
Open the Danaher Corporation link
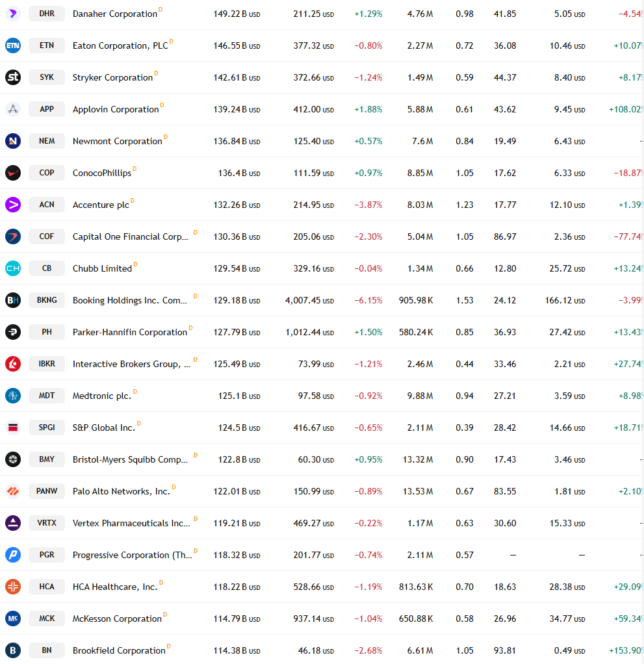tap(115, 14)
